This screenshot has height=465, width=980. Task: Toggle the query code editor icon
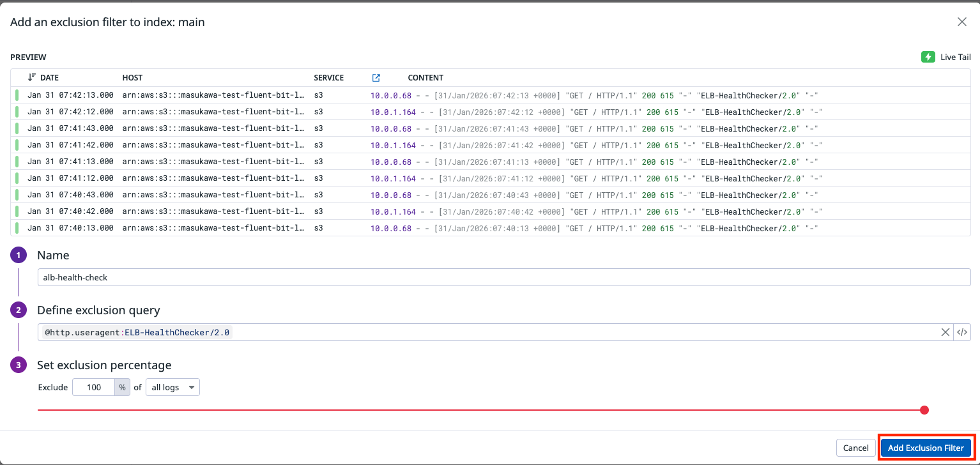point(962,332)
